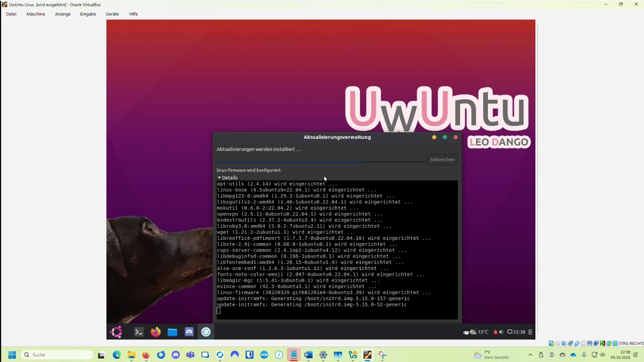The width and height of the screenshot is (644, 362).
Task: Click the fonts-noto-color-emoji output line
Action: (321, 275)
